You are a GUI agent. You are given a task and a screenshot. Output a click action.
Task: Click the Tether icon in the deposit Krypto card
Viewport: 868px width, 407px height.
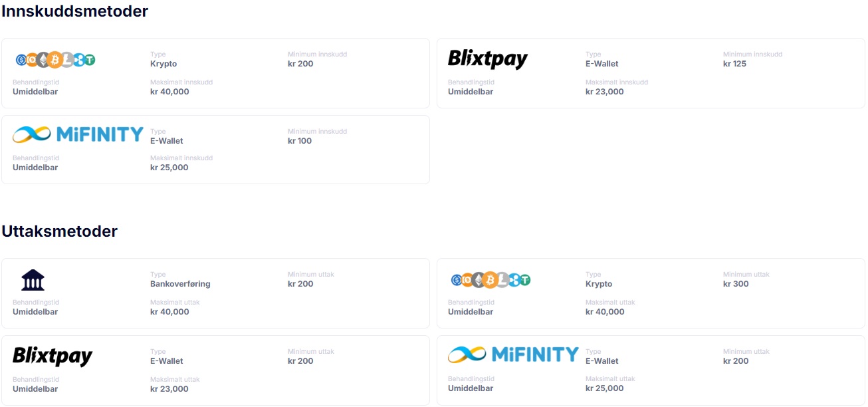coord(90,60)
